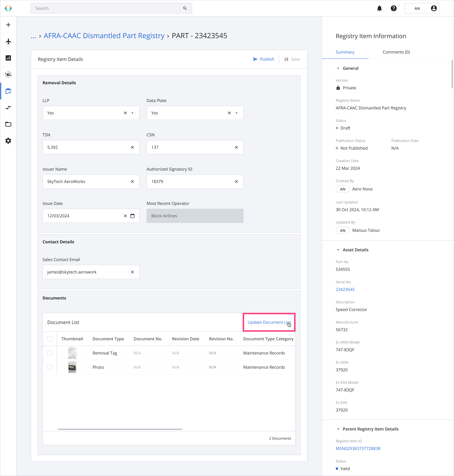
Task: Open the bar chart reports icon
Action: coord(8,58)
